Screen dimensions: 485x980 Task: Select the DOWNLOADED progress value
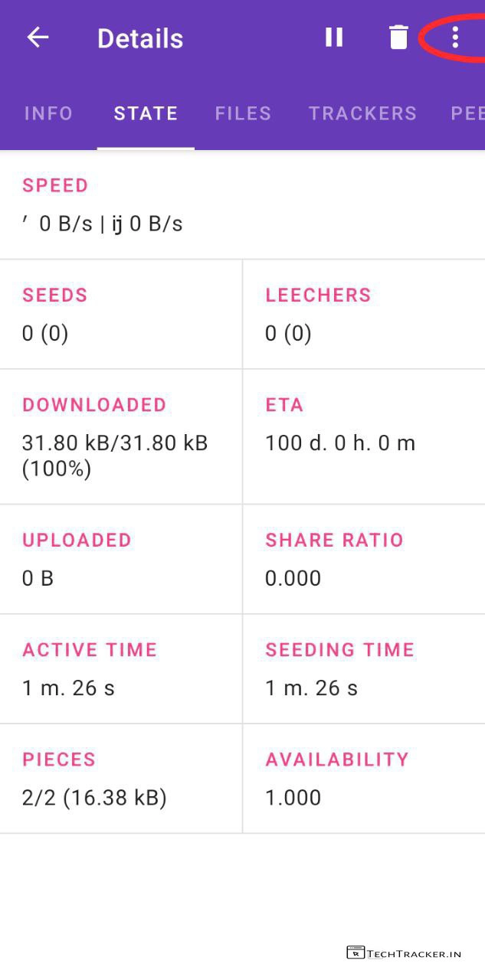point(115,455)
